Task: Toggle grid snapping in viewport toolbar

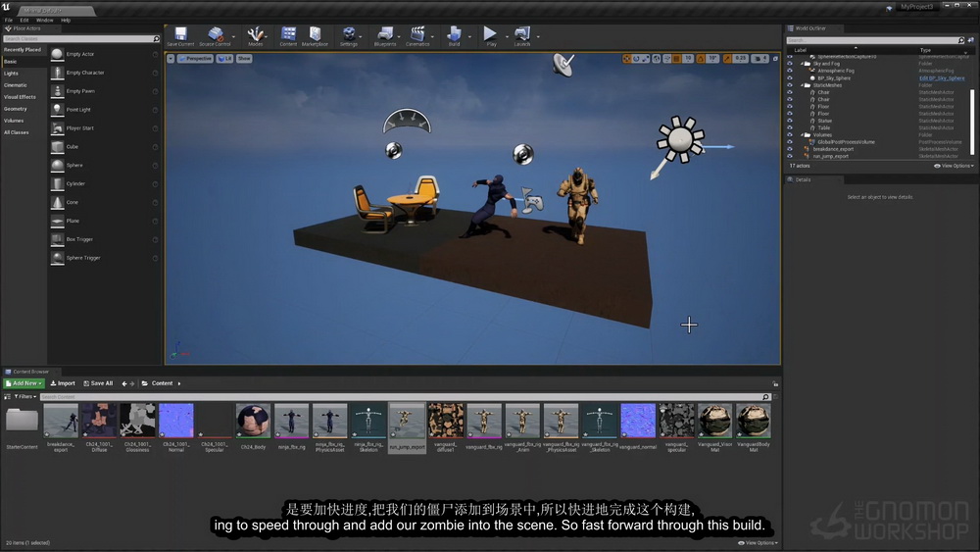Action: [x=677, y=58]
